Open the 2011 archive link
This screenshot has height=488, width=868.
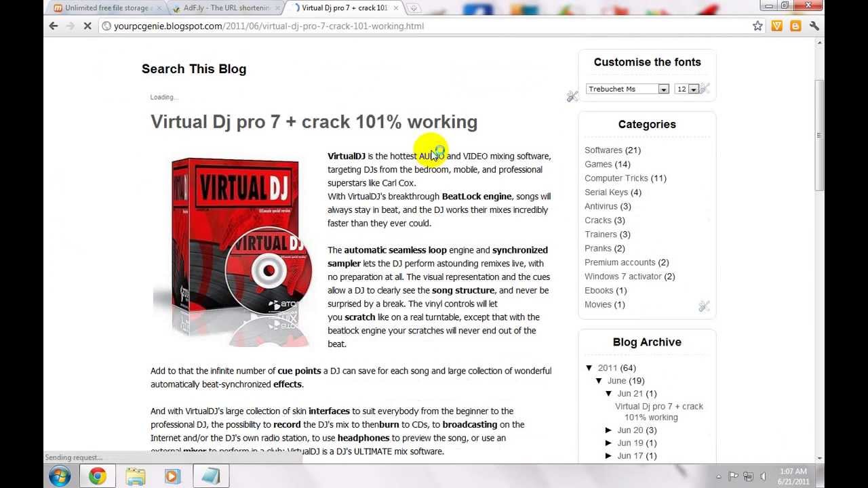(x=608, y=368)
